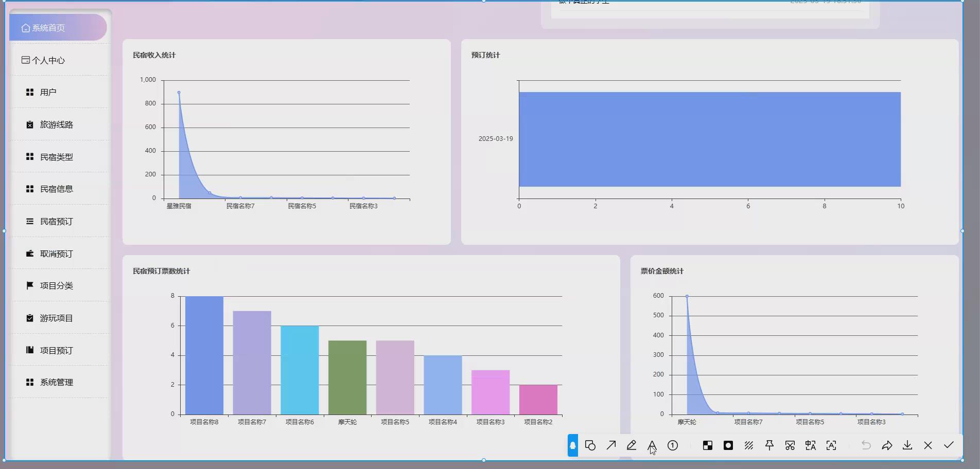Open 个人中心 menu item
Screen dimensions: 980x469
coord(60,60)
